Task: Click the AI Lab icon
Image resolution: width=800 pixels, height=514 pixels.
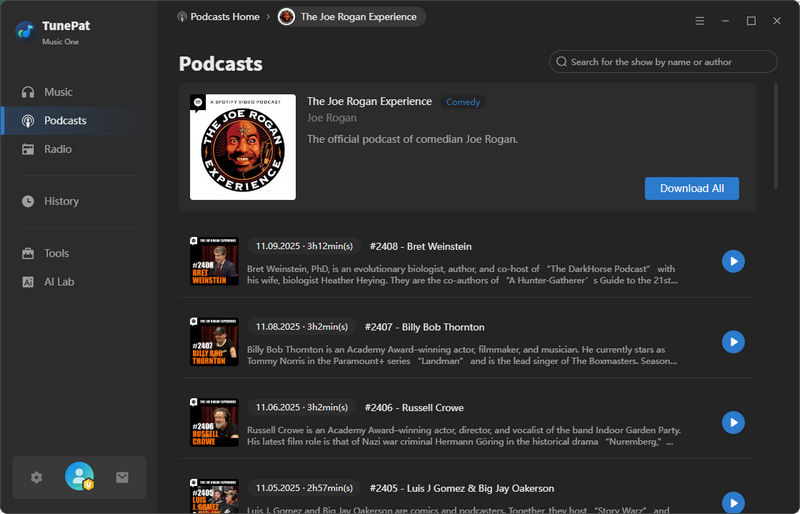Action: 28,282
